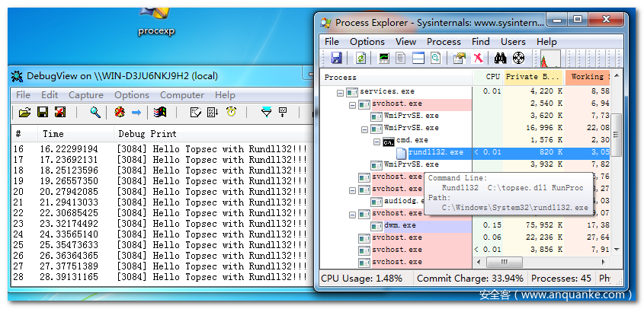Toggle the lower pane view icon

pos(418,58)
